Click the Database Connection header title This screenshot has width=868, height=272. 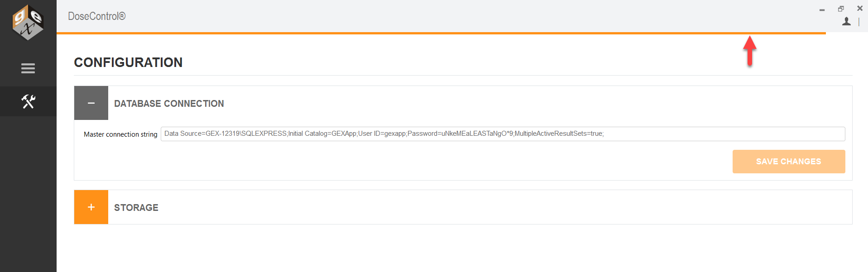click(169, 104)
